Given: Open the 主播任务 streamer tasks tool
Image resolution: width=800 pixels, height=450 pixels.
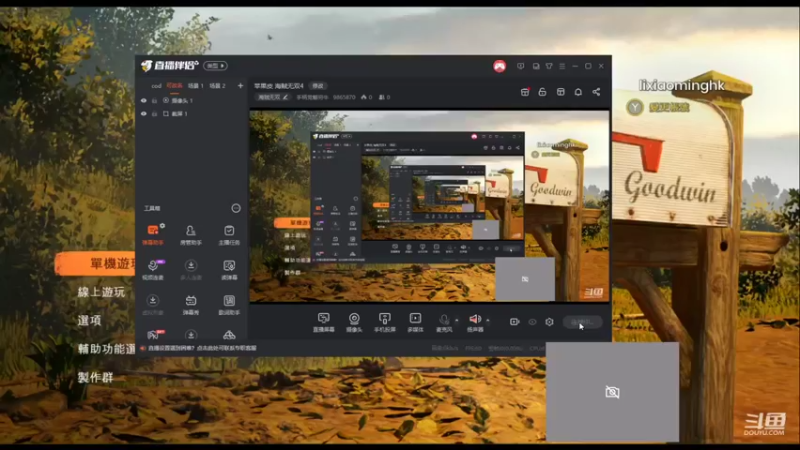Looking at the screenshot, I should tap(229, 235).
